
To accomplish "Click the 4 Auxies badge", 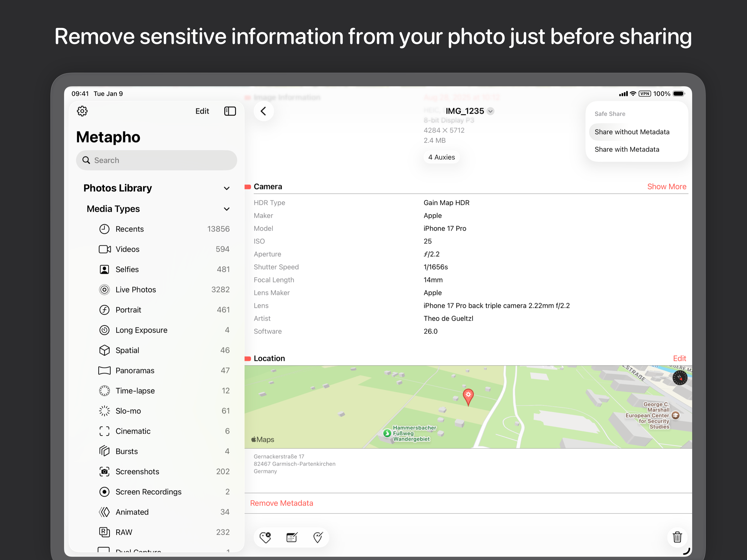I will [x=441, y=157].
